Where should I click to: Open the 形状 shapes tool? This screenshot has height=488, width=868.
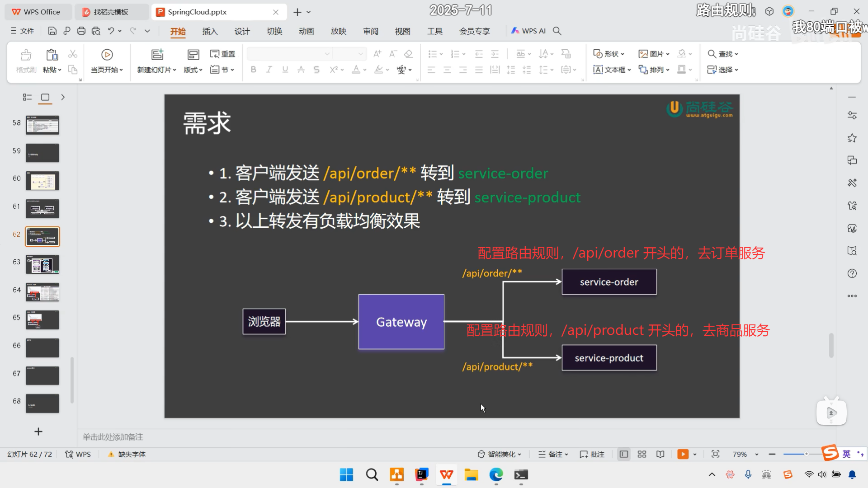coord(609,54)
